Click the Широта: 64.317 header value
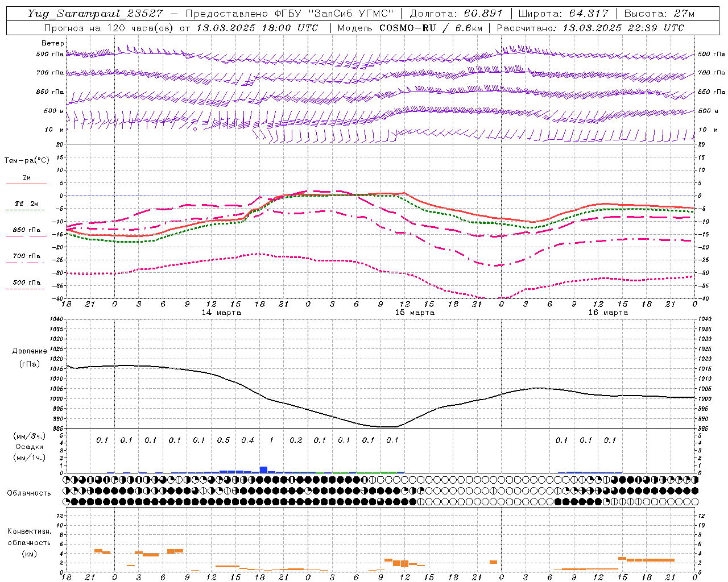Image resolution: width=728 pixels, height=582 pixels. coord(563,14)
